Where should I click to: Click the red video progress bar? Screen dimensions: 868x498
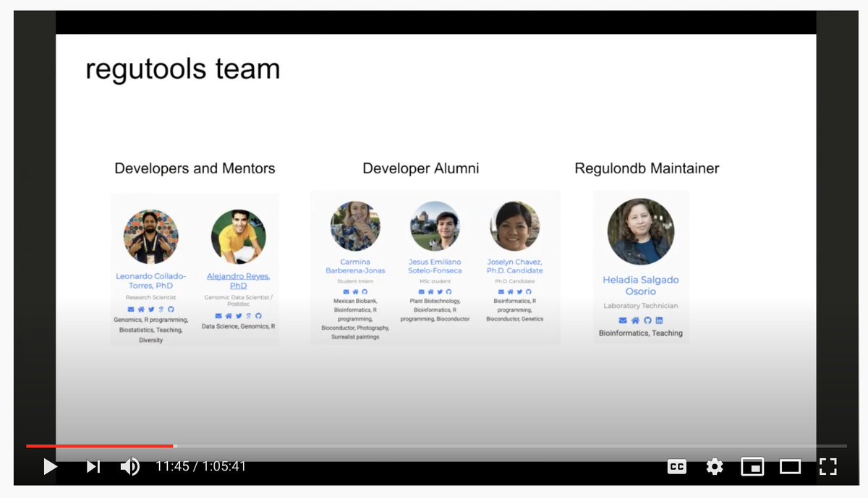(100, 446)
